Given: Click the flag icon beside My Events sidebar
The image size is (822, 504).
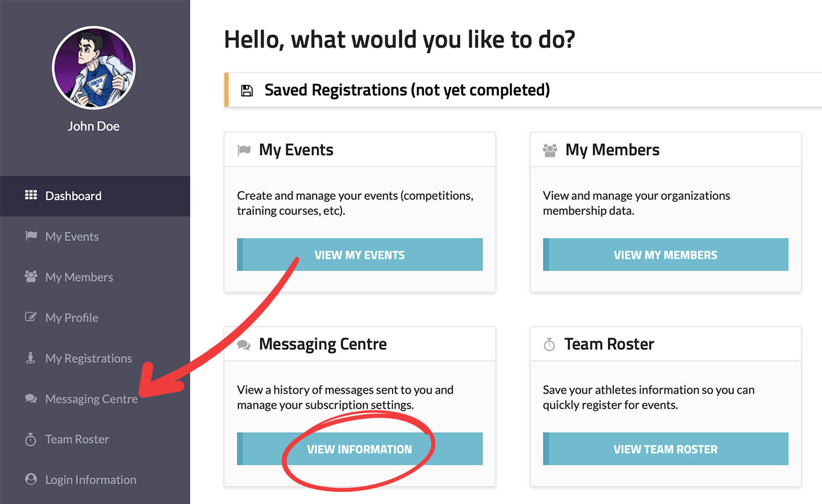Looking at the screenshot, I should tap(31, 236).
